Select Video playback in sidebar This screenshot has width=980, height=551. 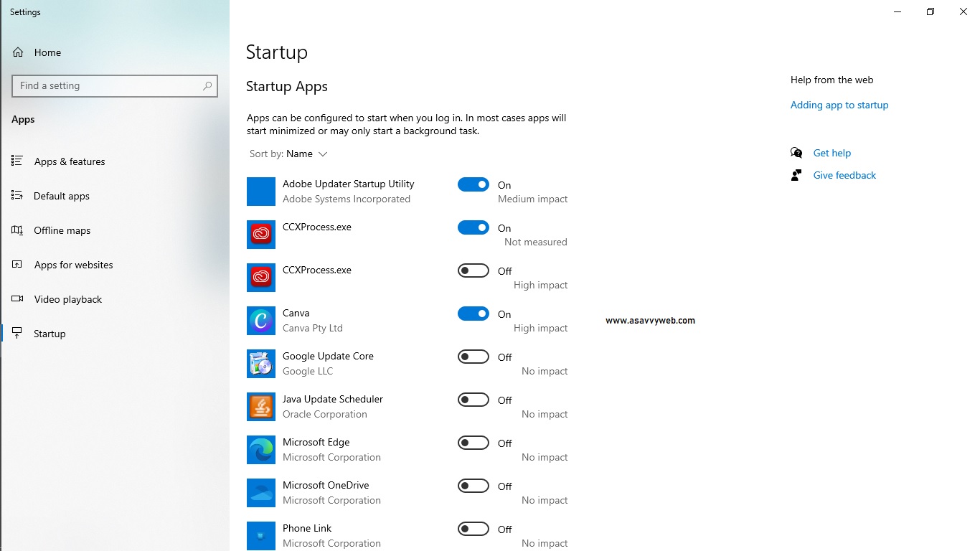68,299
